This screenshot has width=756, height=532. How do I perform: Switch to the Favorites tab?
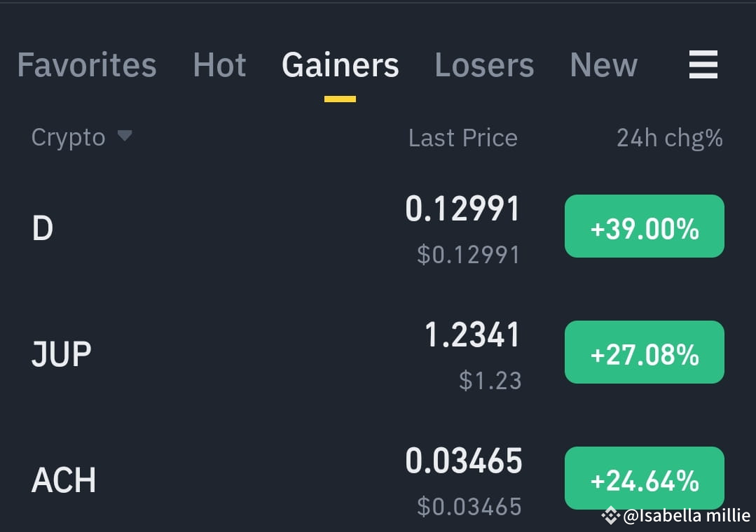coord(86,64)
